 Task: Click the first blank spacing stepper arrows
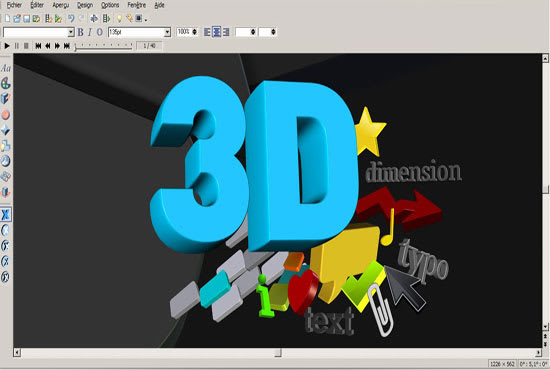tap(253, 32)
